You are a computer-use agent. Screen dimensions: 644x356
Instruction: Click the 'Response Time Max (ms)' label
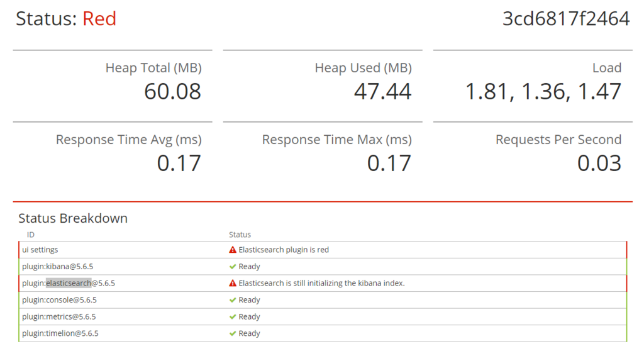click(337, 140)
